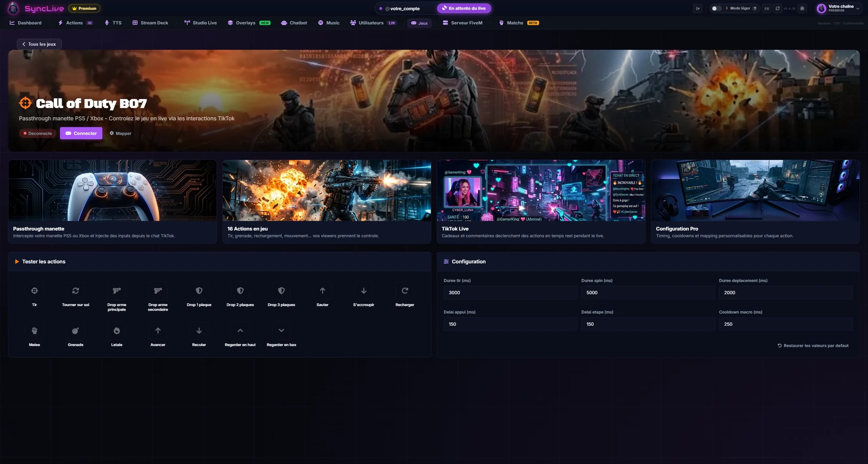The image size is (868, 464).
Task: Click the Deconnecte status badge
Action: (38, 133)
